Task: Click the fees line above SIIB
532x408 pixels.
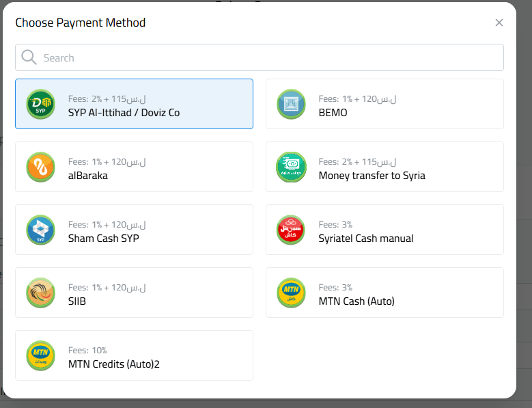Action: click(107, 288)
